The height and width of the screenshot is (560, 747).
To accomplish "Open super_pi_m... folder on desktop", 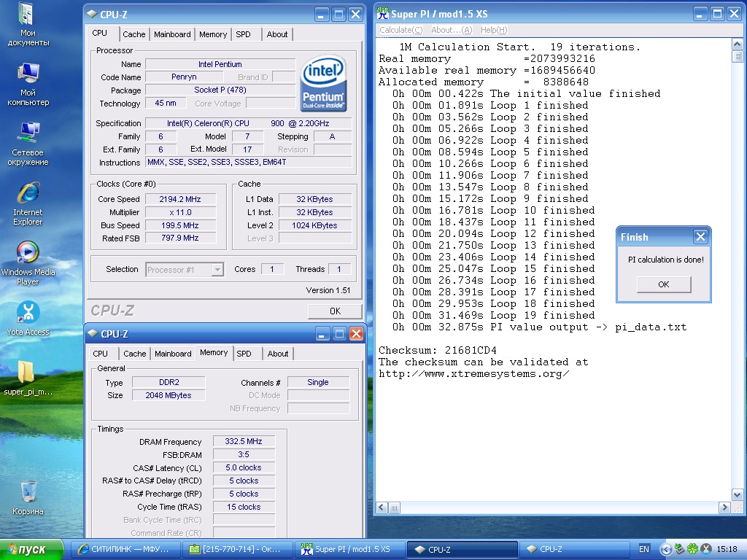I will coord(28,378).
